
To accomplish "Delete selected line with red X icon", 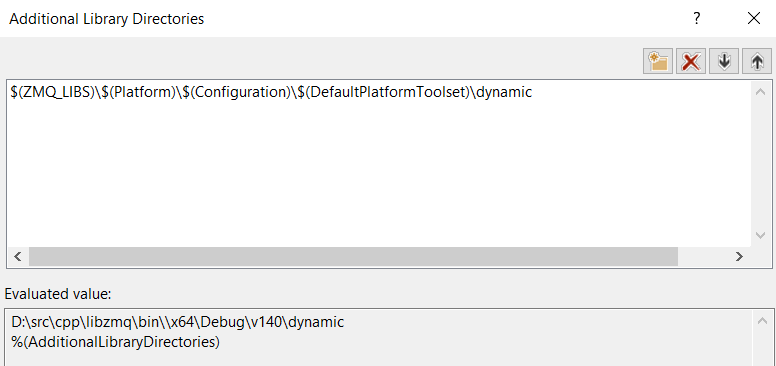I will [x=691, y=61].
